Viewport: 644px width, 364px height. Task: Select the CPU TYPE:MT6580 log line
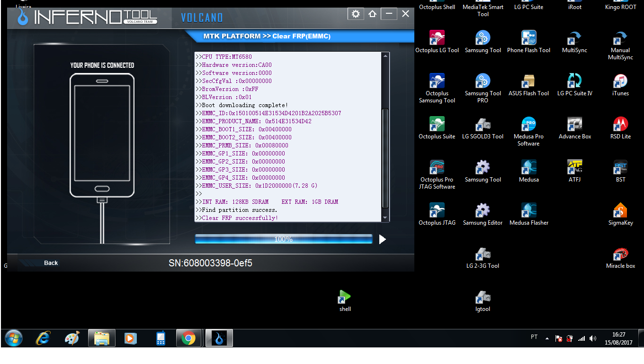tap(224, 57)
